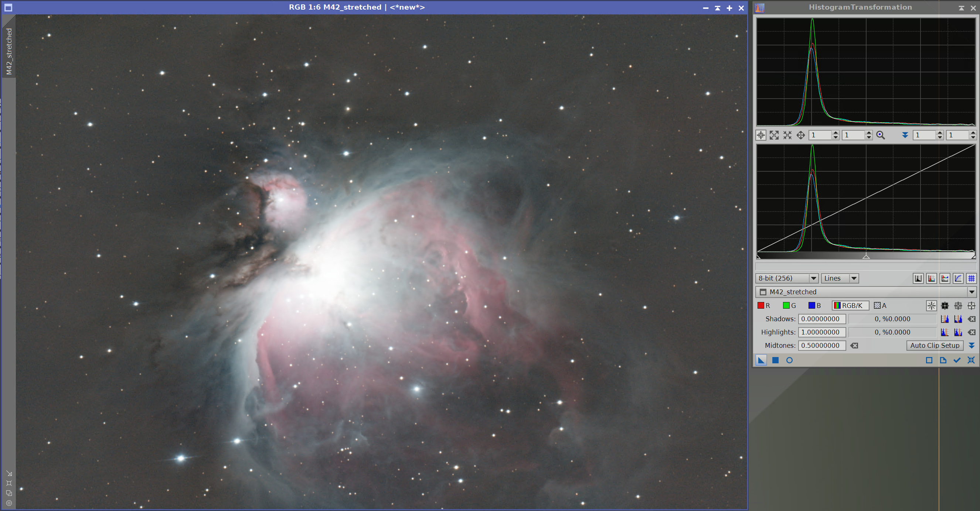
Task: Select the gray midtones readout crosshair
Action: point(958,306)
